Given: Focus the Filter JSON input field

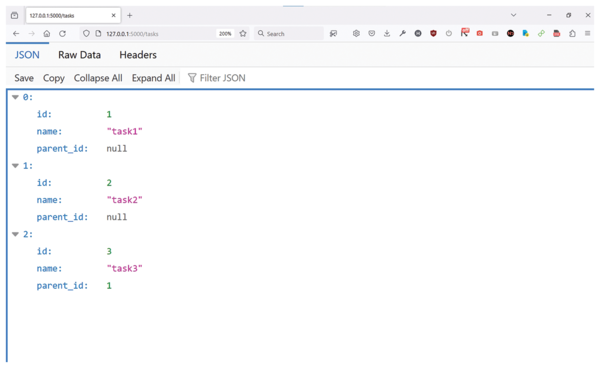Looking at the screenshot, I should (x=222, y=78).
